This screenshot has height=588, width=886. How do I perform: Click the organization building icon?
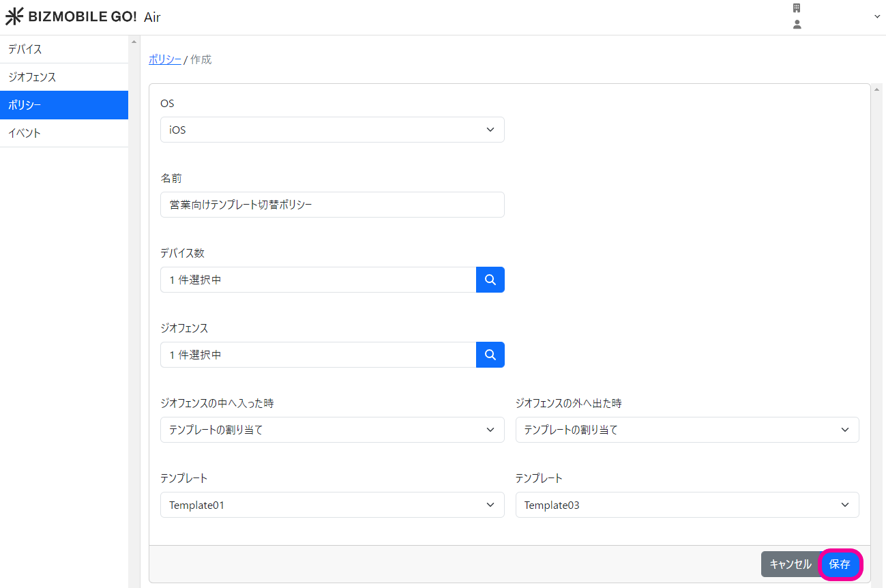(x=796, y=8)
